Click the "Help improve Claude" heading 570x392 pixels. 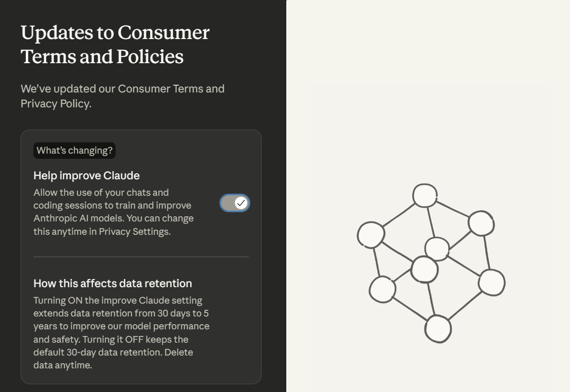click(86, 175)
